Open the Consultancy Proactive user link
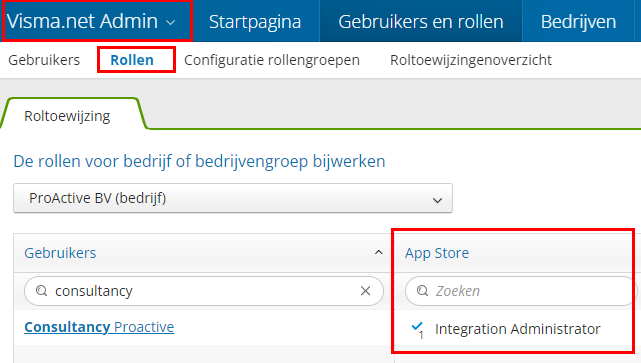The width and height of the screenshot is (641, 363). click(x=99, y=327)
